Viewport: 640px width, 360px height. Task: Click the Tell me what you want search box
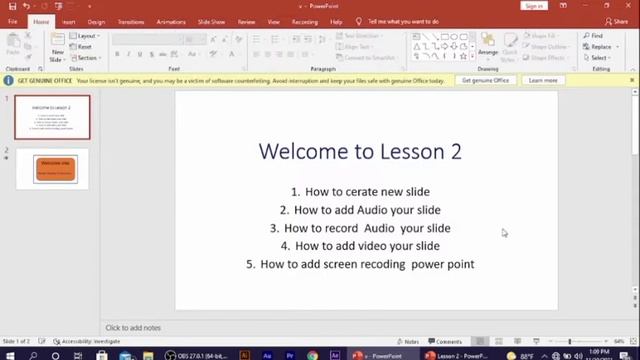pyautogui.click(x=403, y=22)
